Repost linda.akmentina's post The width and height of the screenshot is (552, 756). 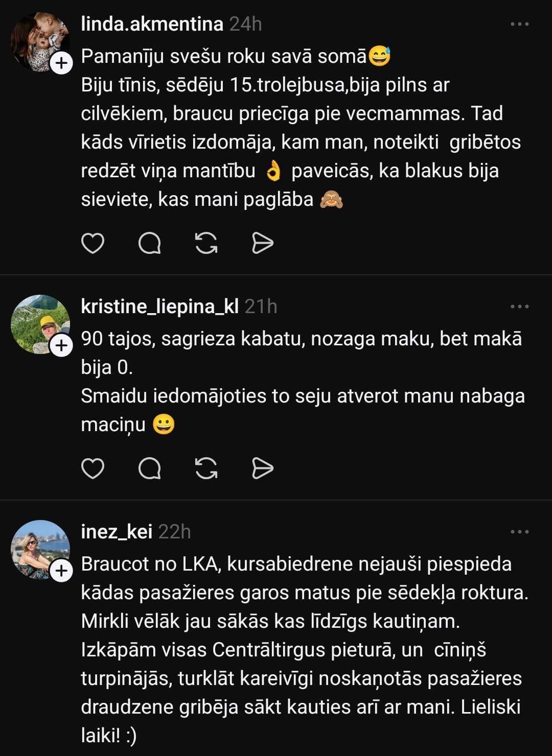206,243
